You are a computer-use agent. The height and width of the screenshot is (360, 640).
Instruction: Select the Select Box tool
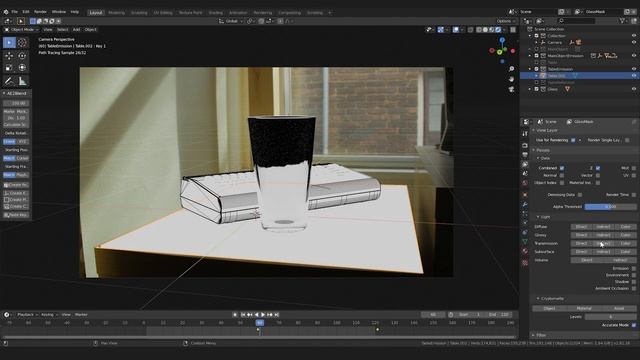pyautogui.click(x=9, y=42)
